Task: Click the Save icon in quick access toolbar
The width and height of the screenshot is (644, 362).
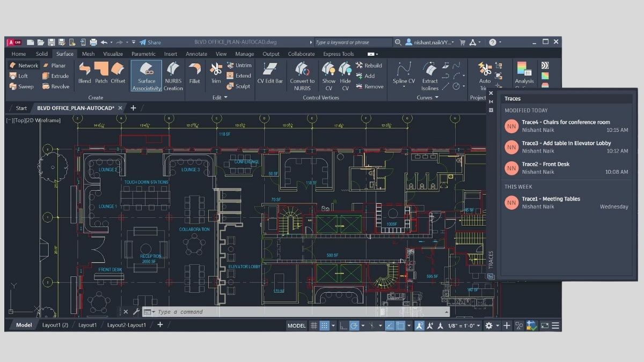Action: 51,42
